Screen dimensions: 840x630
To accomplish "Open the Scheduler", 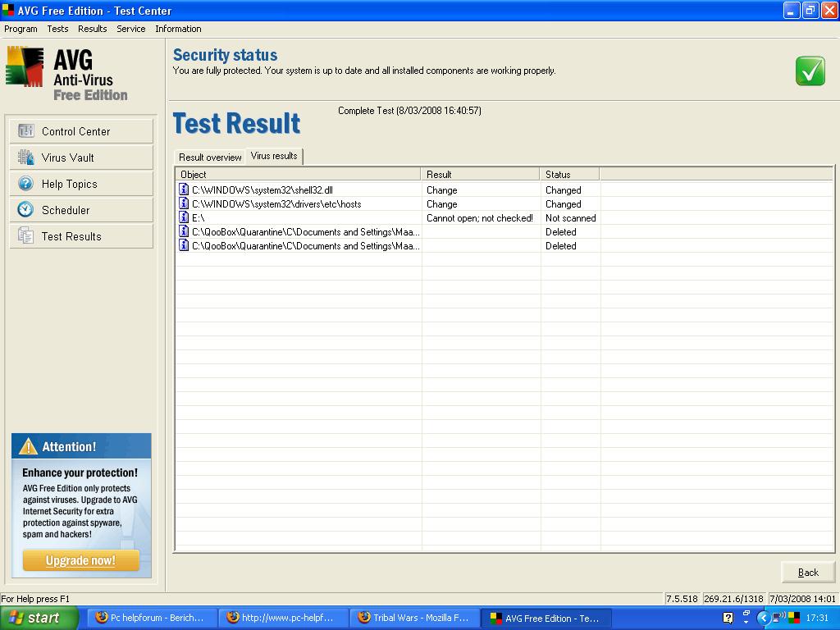I will coord(81,210).
